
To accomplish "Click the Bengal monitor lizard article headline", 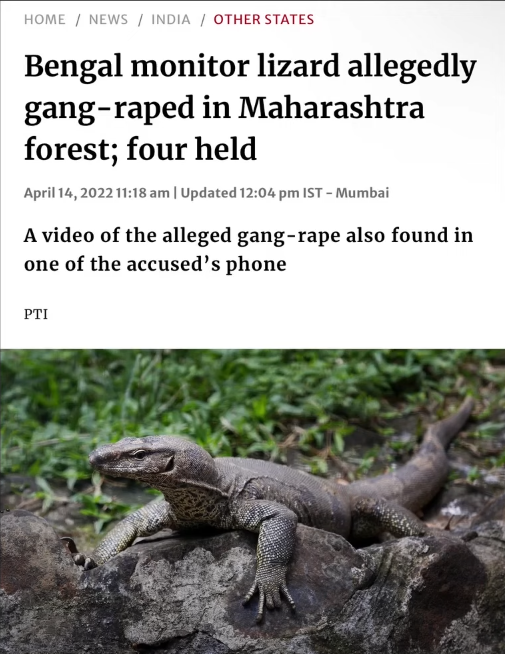I will point(250,108).
